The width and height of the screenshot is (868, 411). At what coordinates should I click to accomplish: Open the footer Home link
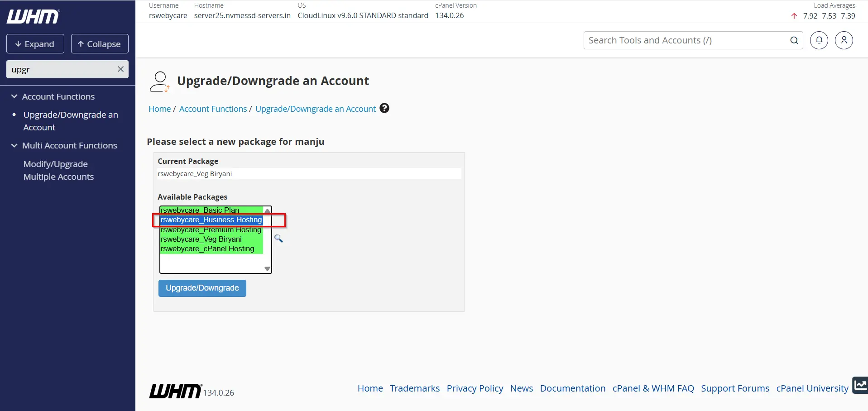coord(370,388)
